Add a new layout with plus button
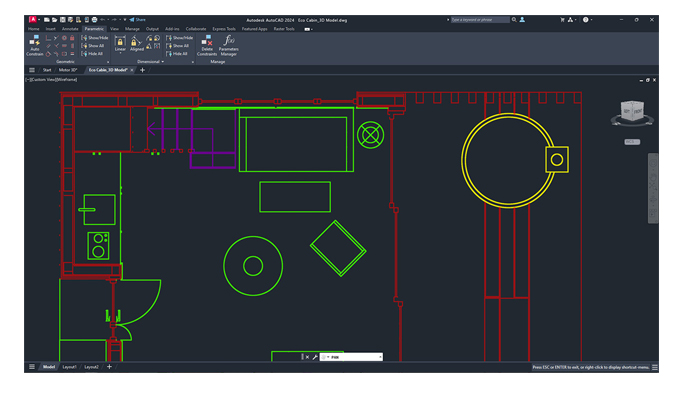The image size is (680, 400). click(x=109, y=367)
